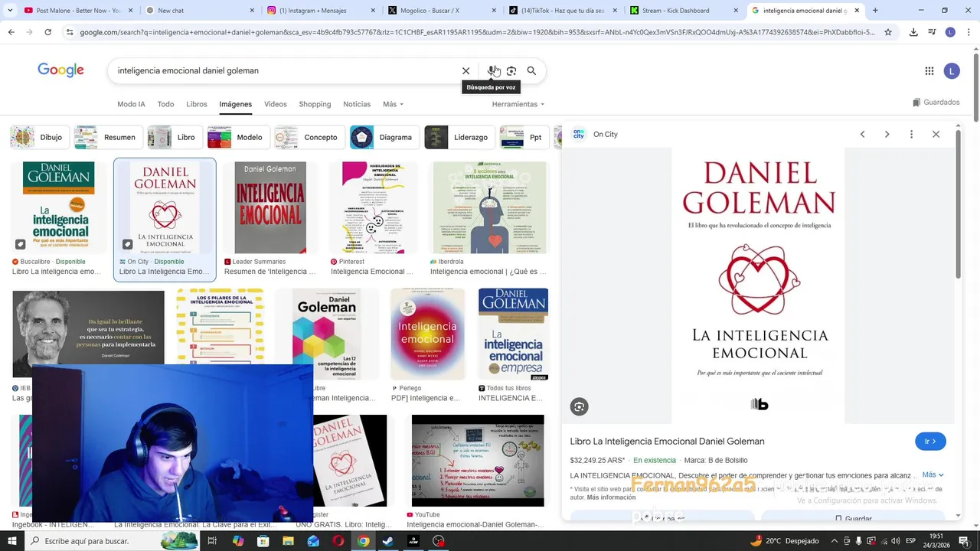Viewport: 980px width, 551px height.
Task: Open Perlego "Inteligencia emocional" thumbnail
Action: (427, 334)
